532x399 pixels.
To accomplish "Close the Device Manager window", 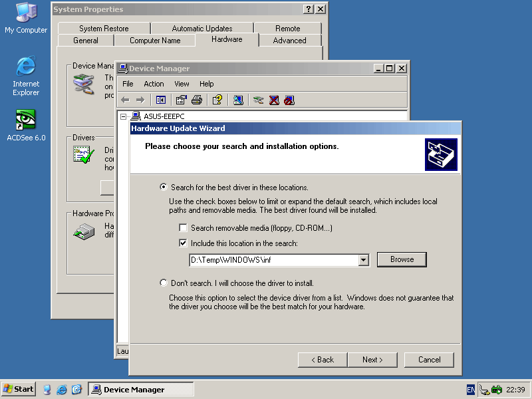I will coord(402,68).
